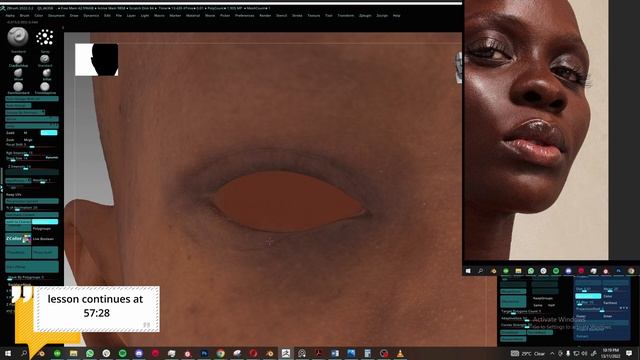Open the Alpha menu
This screenshot has width=640, height=360.
click(10, 16)
